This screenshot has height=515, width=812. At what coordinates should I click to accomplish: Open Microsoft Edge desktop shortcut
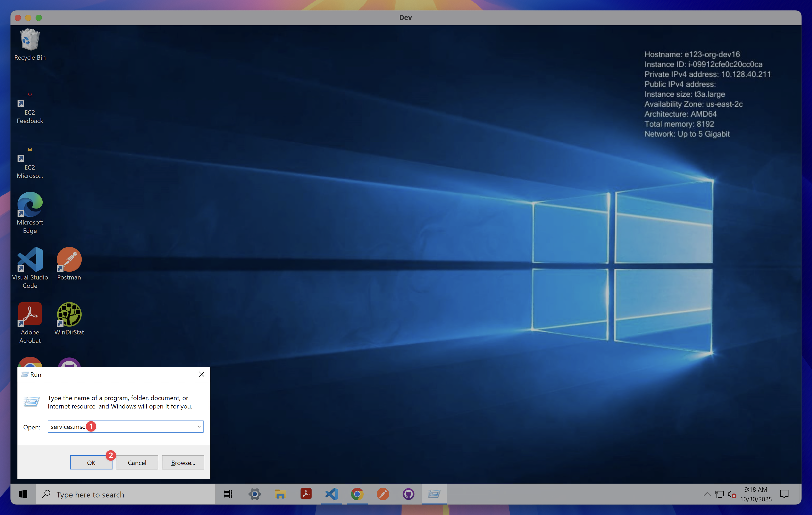click(30, 205)
